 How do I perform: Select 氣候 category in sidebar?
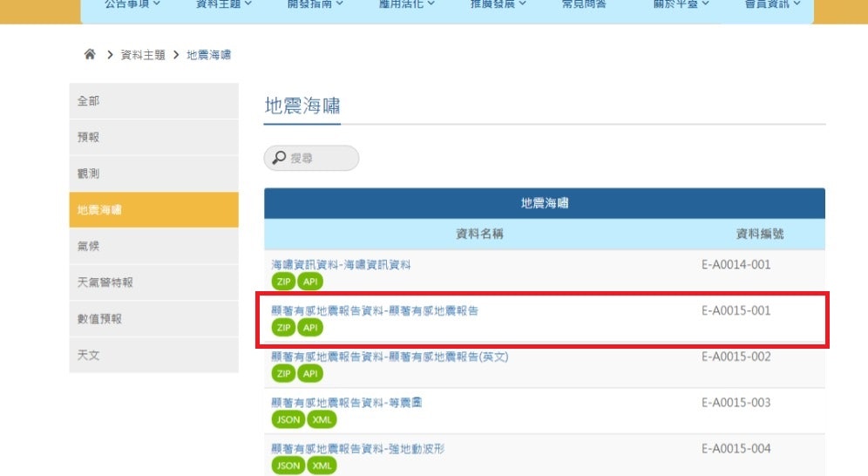click(154, 246)
